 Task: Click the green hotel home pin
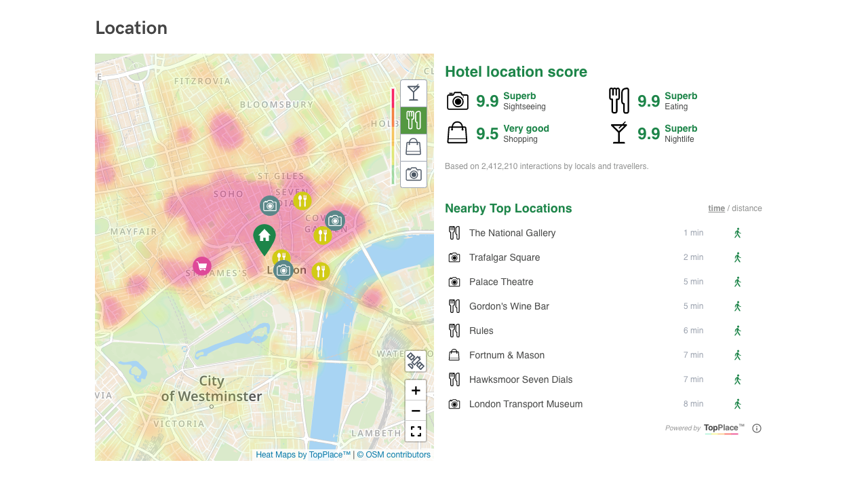click(x=264, y=239)
